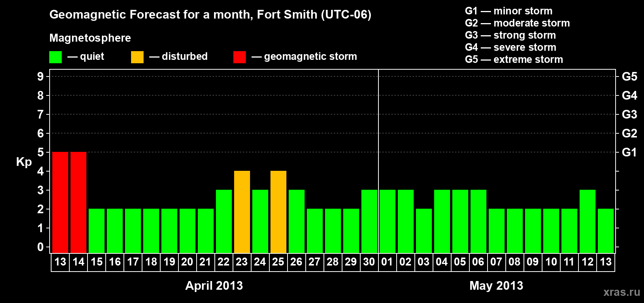
Task: Click the G3 right-axis label
Action: pyautogui.click(x=630, y=114)
